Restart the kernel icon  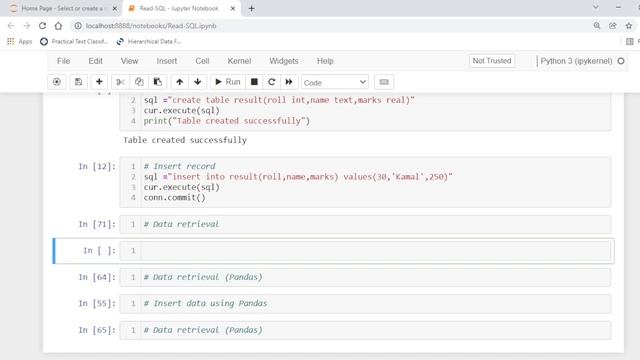tap(271, 82)
